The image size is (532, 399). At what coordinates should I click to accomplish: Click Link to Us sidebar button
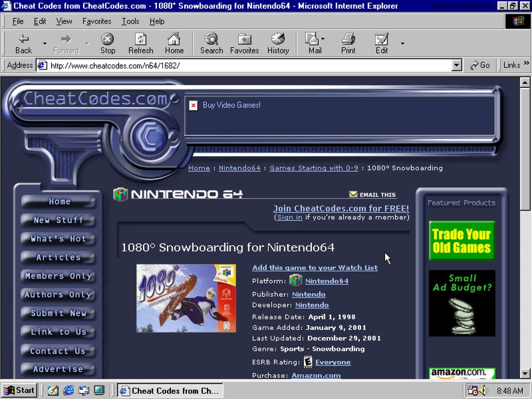coord(59,332)
